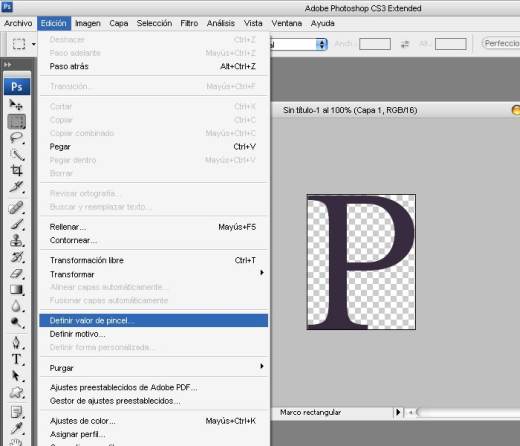Select the Type tool
This screenshot has height=446, width=520.
click(x=17, y=359)
